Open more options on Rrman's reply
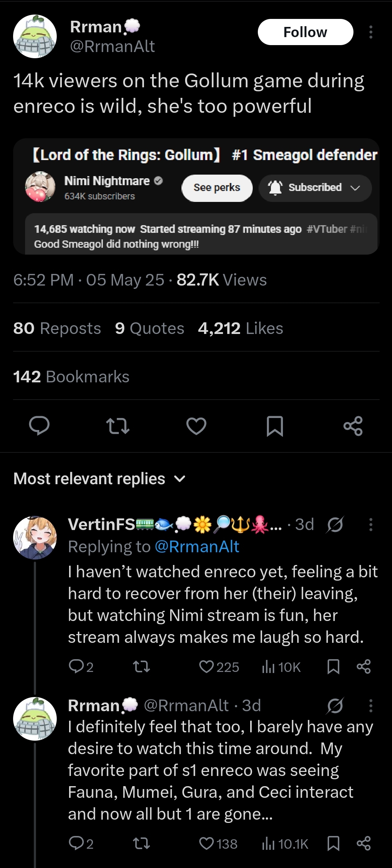The height and width of the screenshot is (868, 392). [371, 705]
